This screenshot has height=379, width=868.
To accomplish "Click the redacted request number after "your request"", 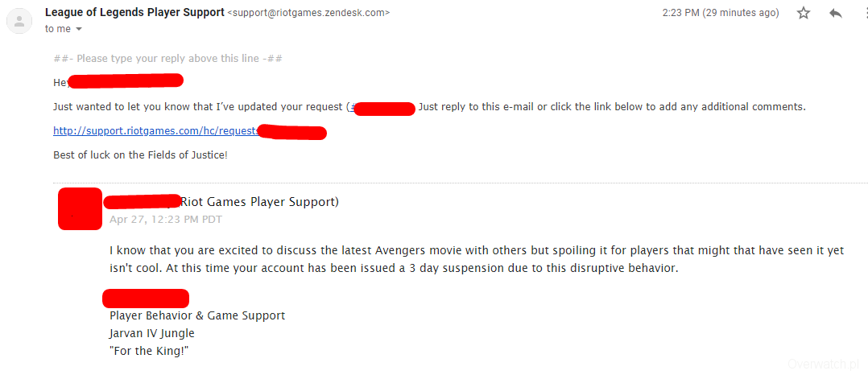I will [x=383, y=107].
